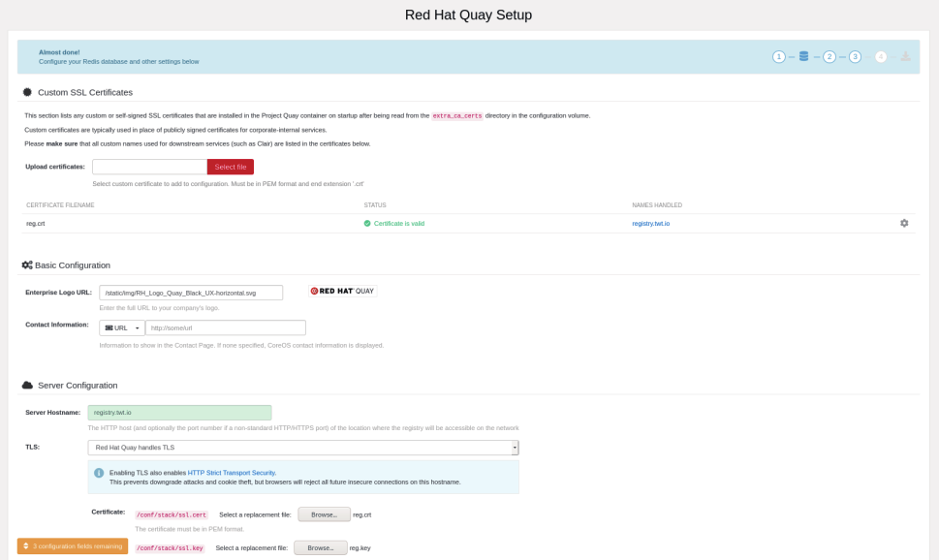Click the download configuration step icon
The height and width of the screenshot is (560, 939).
[x=905, y=56]
